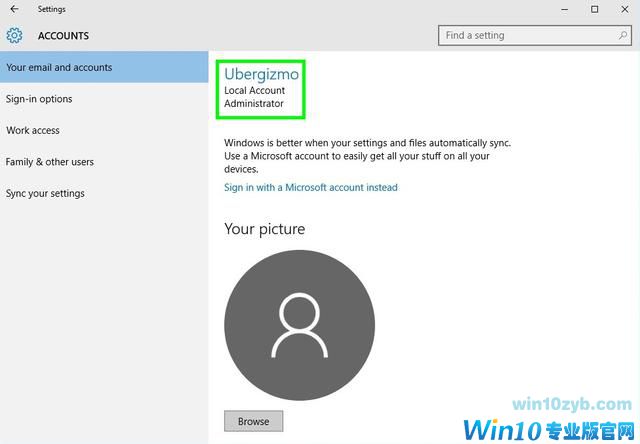Viewport: 640px width, 444px height.
Task: Open Family & other users
Action: (x=104, y=162)
